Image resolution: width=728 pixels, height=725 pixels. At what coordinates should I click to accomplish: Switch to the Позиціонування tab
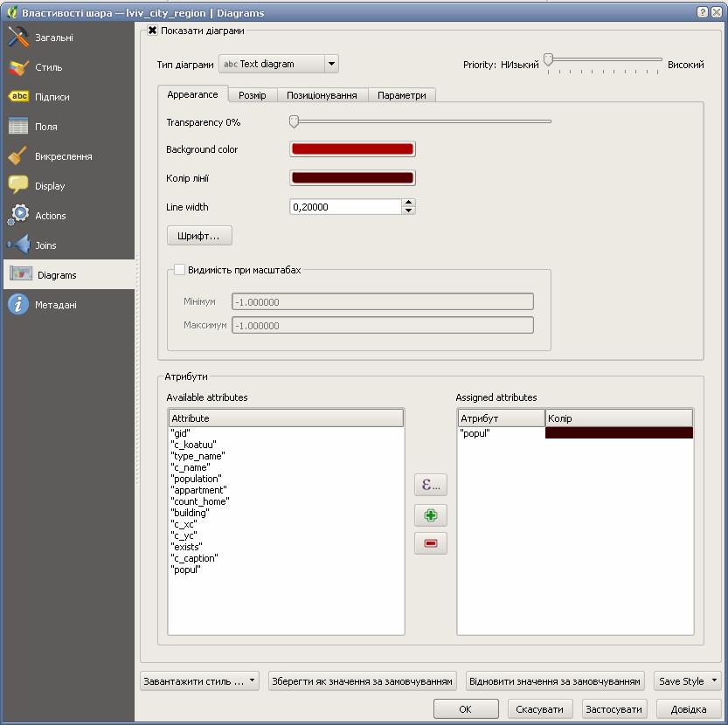[322, 95]
